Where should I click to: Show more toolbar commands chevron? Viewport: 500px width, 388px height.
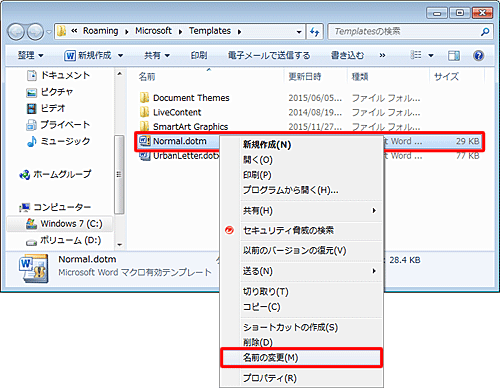[382, 55]
